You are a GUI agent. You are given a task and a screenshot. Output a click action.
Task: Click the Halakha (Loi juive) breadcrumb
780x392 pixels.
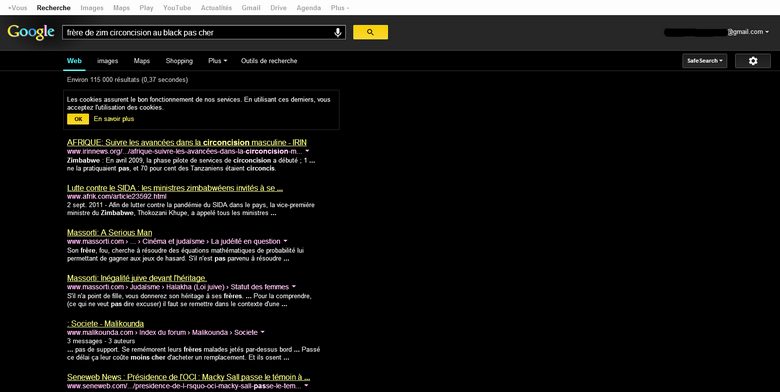click(195, 287)
